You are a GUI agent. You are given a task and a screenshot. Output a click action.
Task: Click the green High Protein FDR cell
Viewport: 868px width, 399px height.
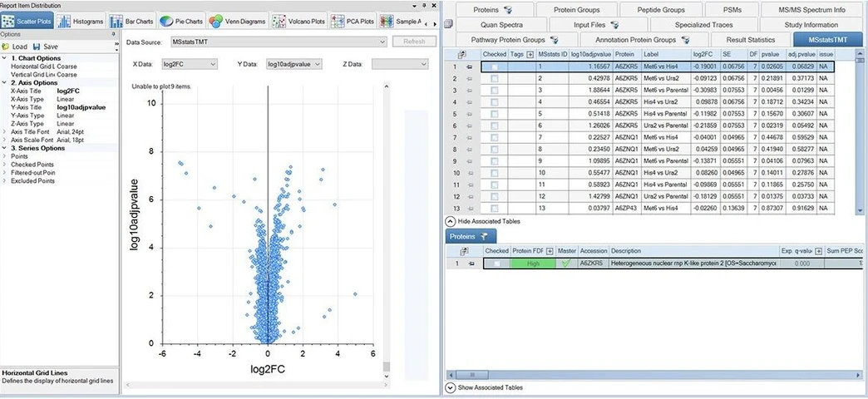click(533, 264)
